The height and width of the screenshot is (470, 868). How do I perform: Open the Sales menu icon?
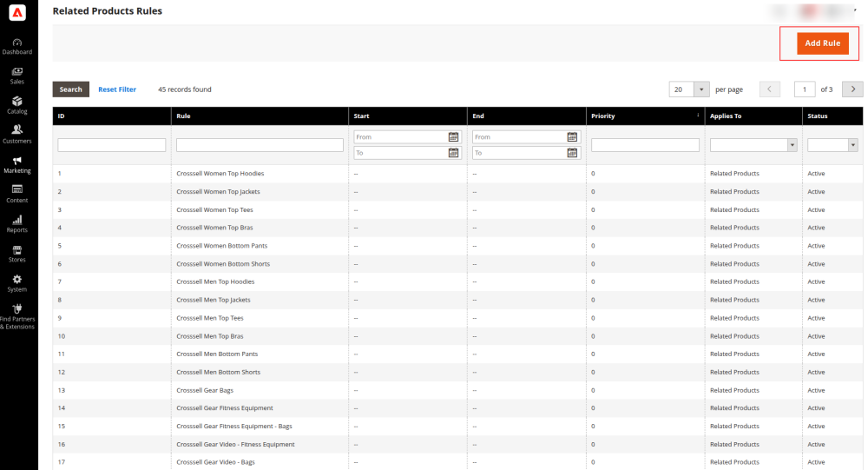[x=17, y=72]
